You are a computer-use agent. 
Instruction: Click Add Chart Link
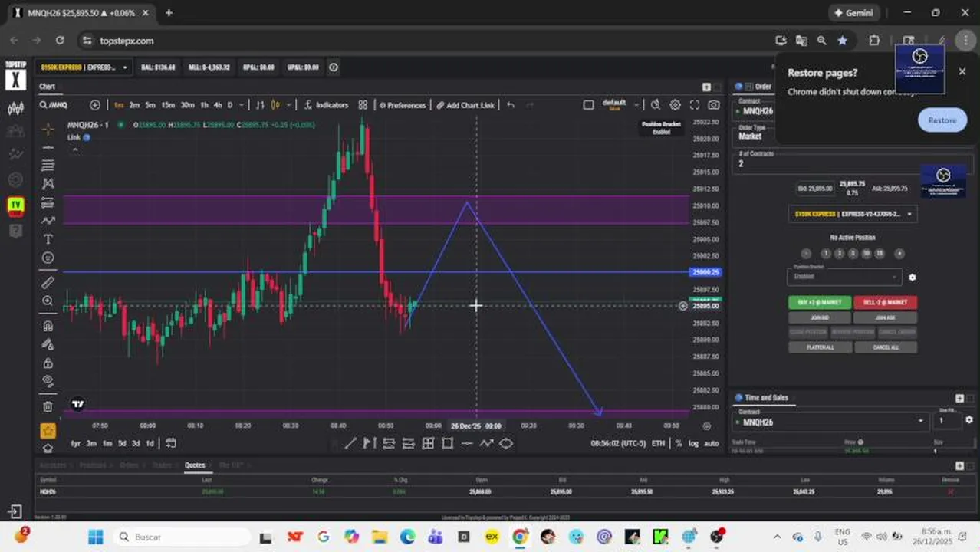click(x=465, y=105)
